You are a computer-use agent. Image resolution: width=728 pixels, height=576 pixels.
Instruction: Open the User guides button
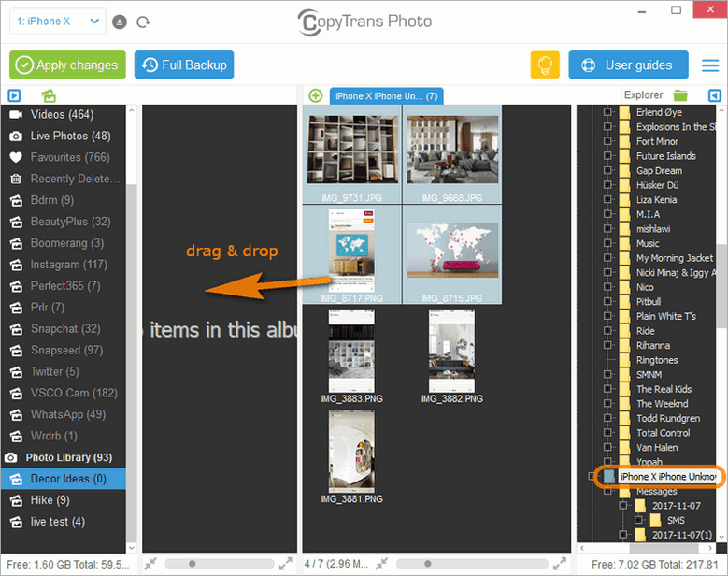click(628, 65)
